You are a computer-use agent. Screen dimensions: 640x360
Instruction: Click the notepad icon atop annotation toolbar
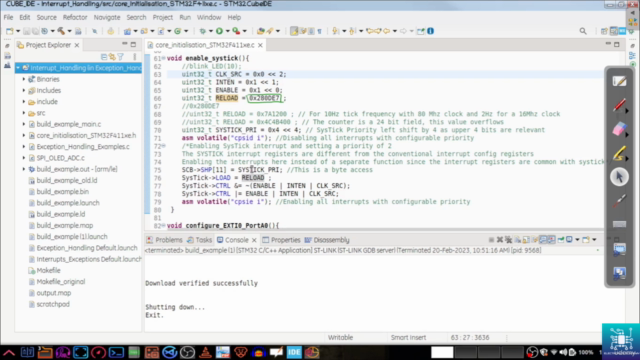click(x=619, y=81)
